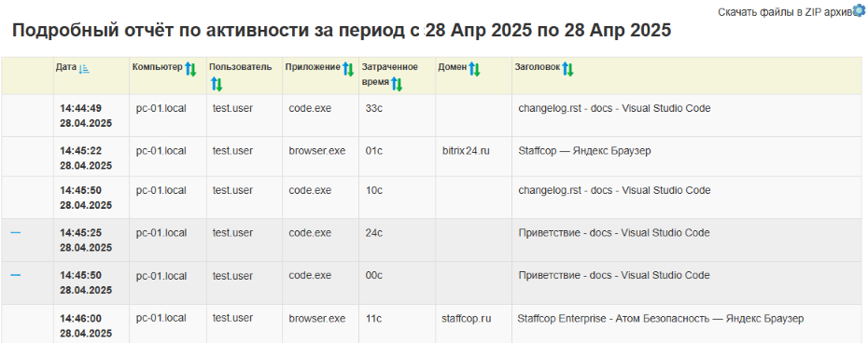Open the gear settings icon

859,10
